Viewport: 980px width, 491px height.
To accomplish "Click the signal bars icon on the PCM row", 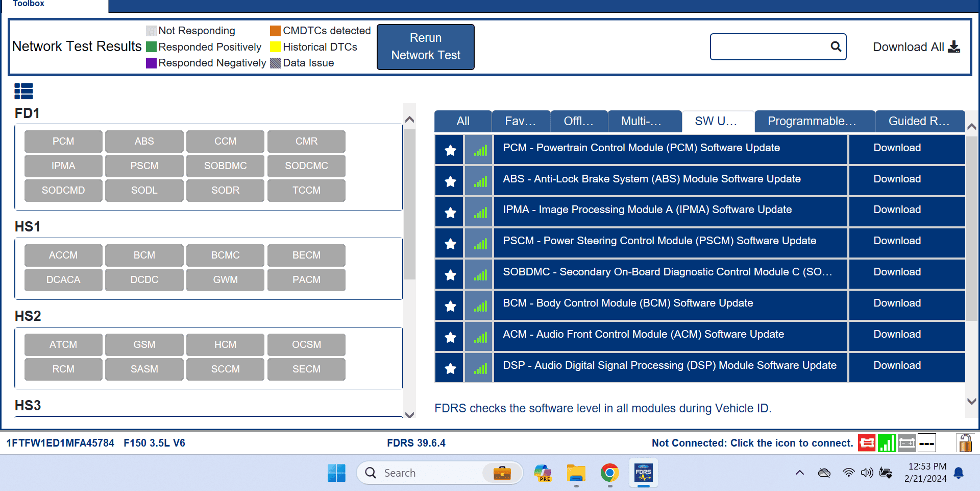I will coord(478,150).
